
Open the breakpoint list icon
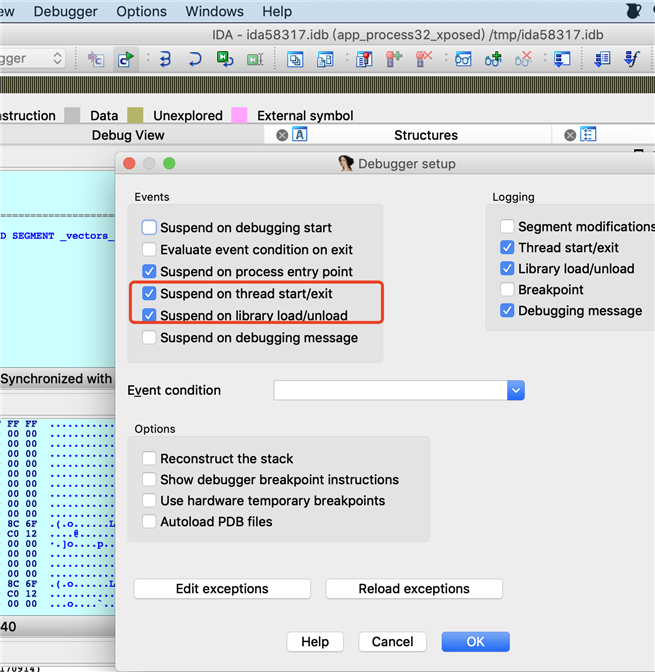pos(364,59)
